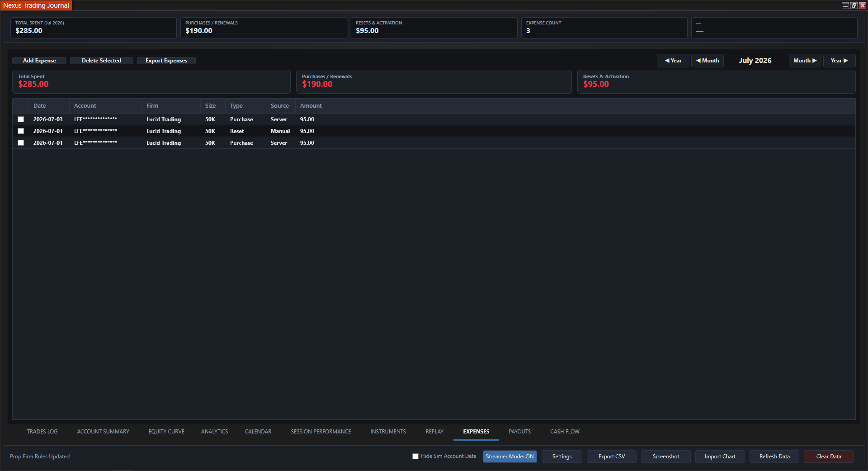Click Prop Firm Rules Updated status text
The width and height of the screenshot is (868, 471).
40,457
